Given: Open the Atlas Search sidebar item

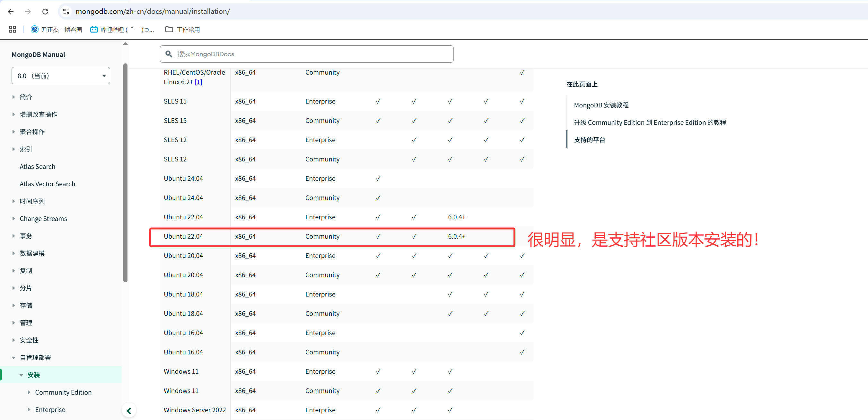Looking at the screenshot, I should tap(37, 167).
